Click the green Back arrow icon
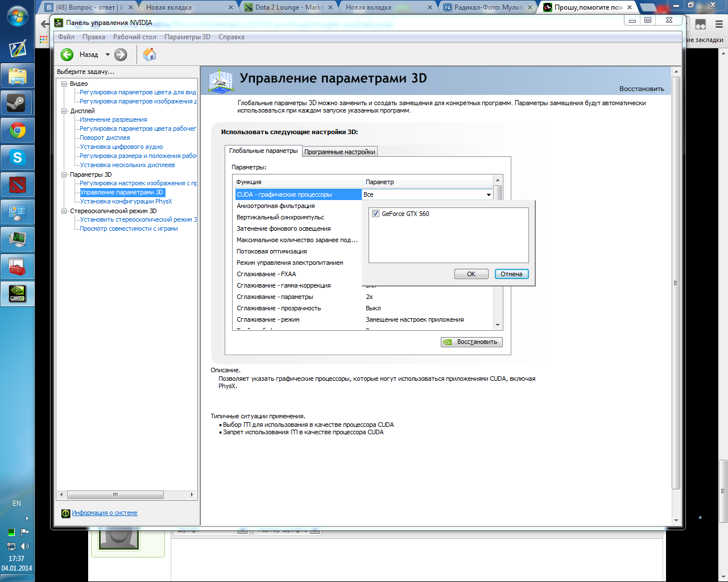This screenshot has width=728, height=582. pyautogui.click(x=67, y=55)
